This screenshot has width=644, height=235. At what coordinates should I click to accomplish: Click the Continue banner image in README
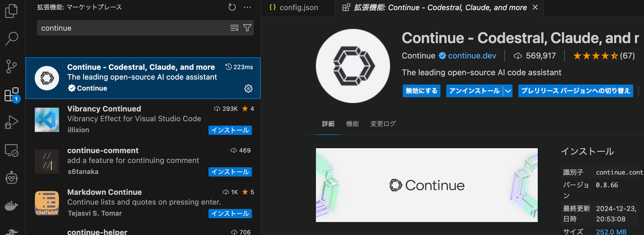(x=427, y=185)
